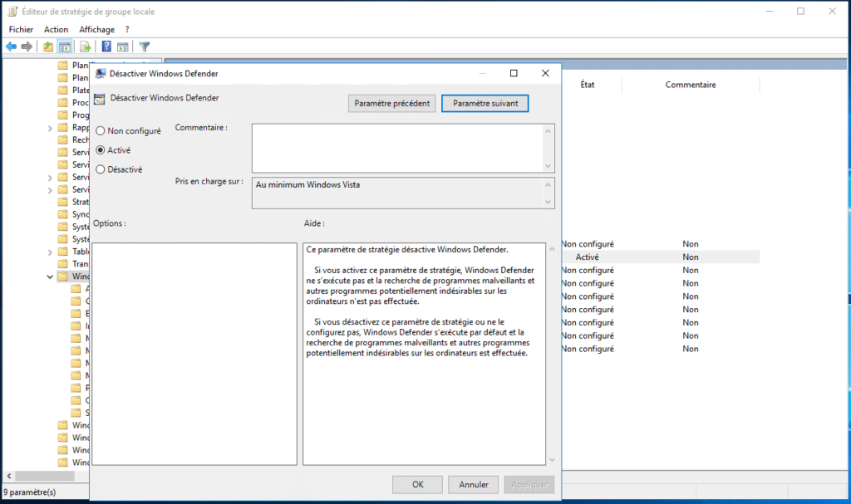Expand the Tabl tree folder arrow
Image resolution: width=851 pixels, height=504 pixels.
coord(50,252)
